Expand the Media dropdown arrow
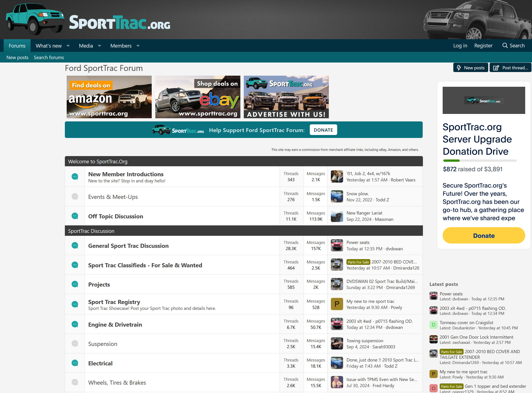Image resolution: width=532 pixels, height=393 pixels. (100, 46)
